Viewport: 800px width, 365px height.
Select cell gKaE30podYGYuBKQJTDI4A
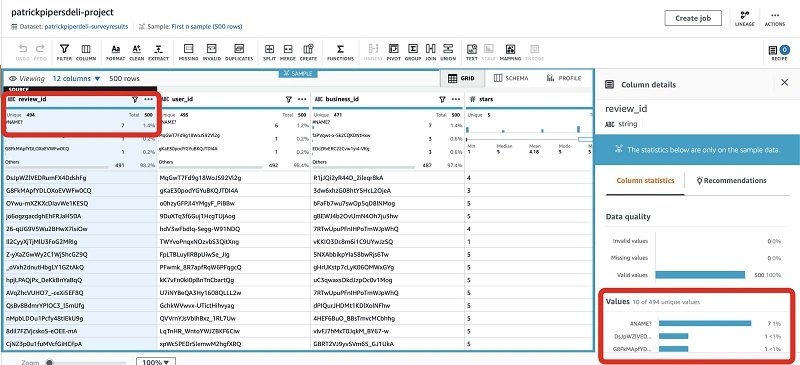234,190
